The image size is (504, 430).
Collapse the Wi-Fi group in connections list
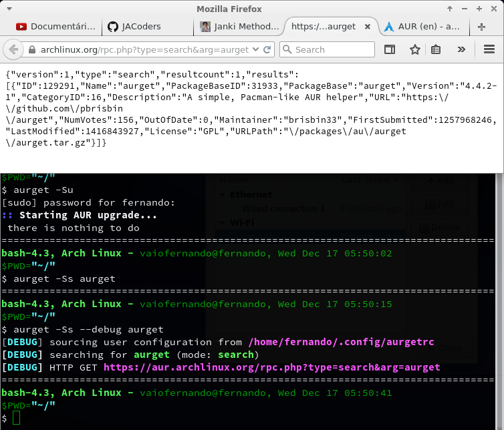click(222, 222)
